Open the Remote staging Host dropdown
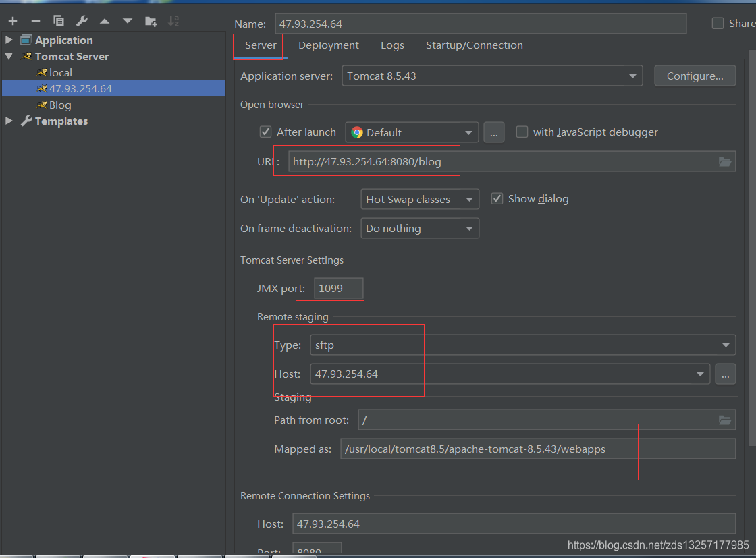756x558 pixels. 510,374
